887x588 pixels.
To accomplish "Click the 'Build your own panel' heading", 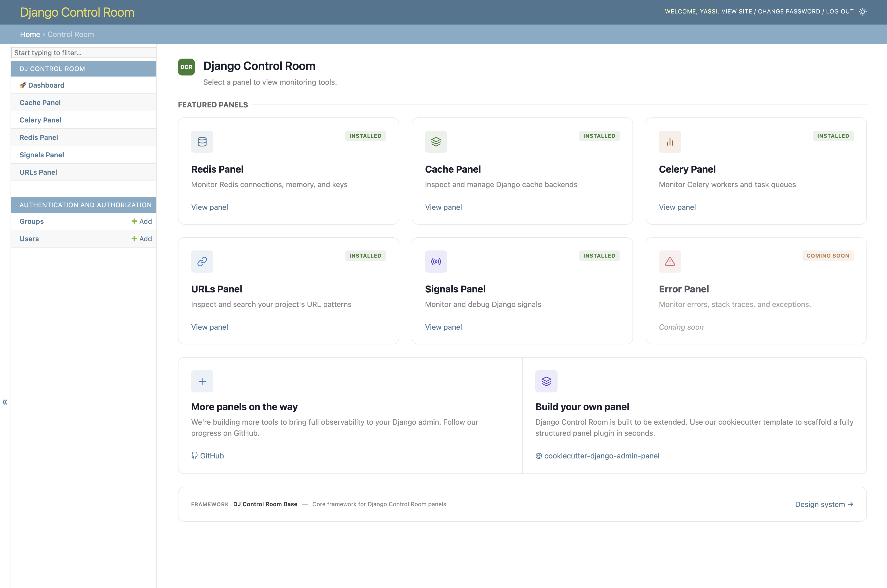I will [582, 407].
